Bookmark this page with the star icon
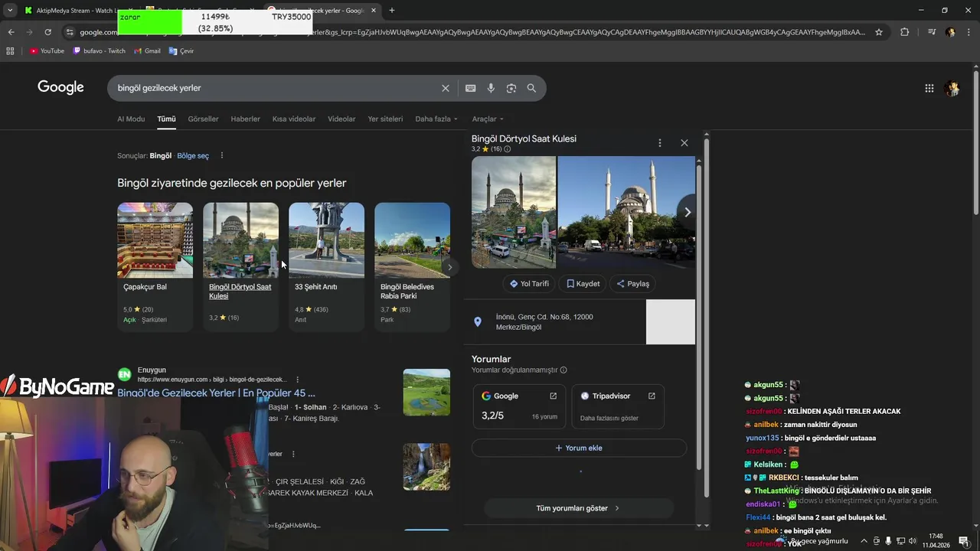Viewport: 980px width, 551px height. coord(879,32)
